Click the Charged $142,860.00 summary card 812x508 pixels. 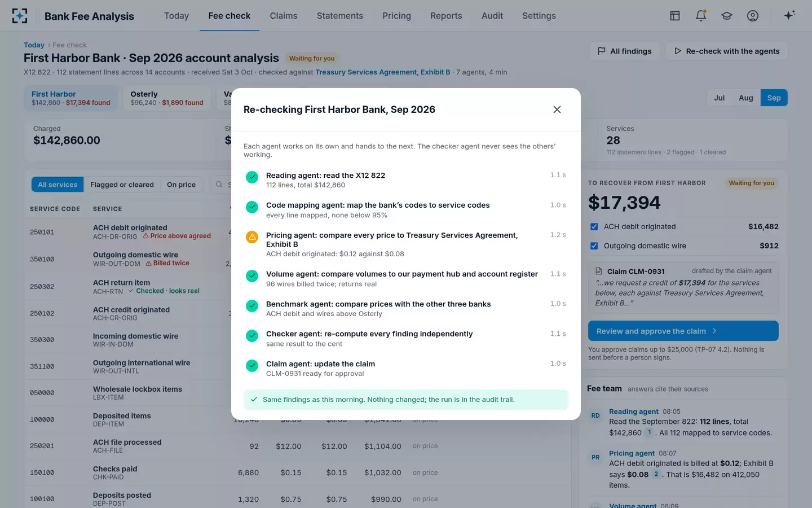(120, 140)
